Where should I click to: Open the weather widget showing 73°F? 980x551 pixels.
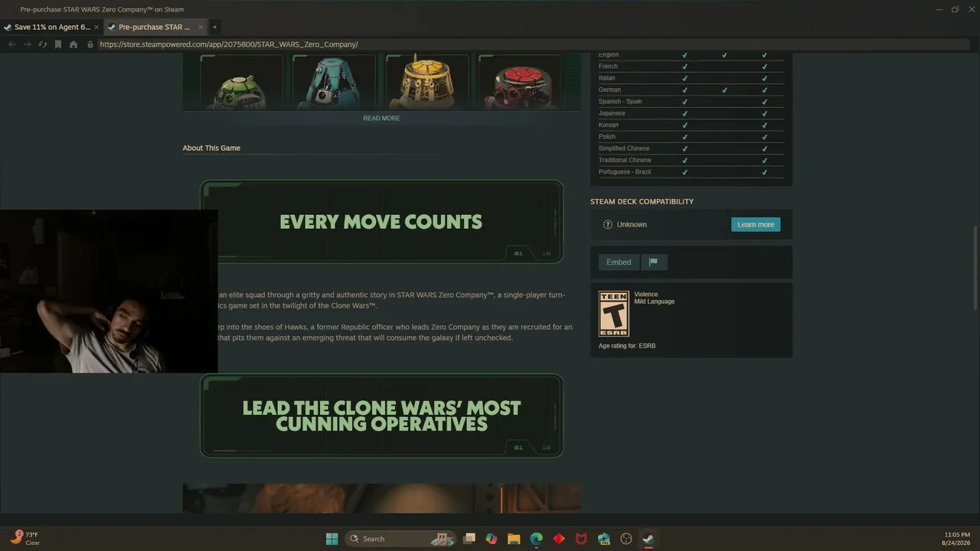coord(25,539)
